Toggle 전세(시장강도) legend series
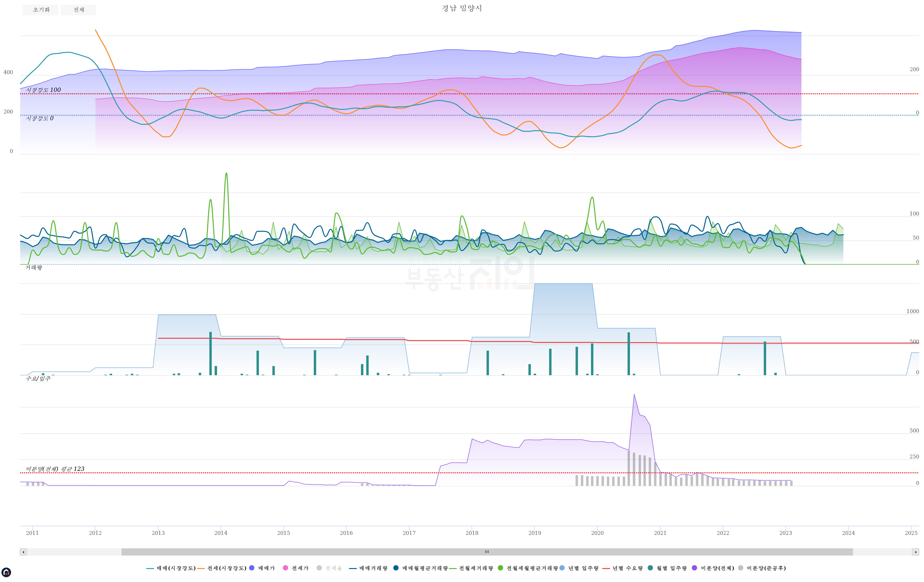Viewport: 924px width, 582px height. pos(226,568)
